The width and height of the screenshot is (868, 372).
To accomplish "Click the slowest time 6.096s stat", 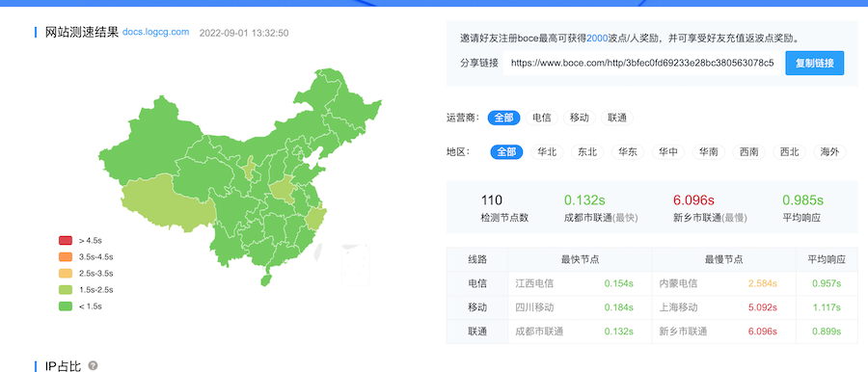I will (693, 199).
